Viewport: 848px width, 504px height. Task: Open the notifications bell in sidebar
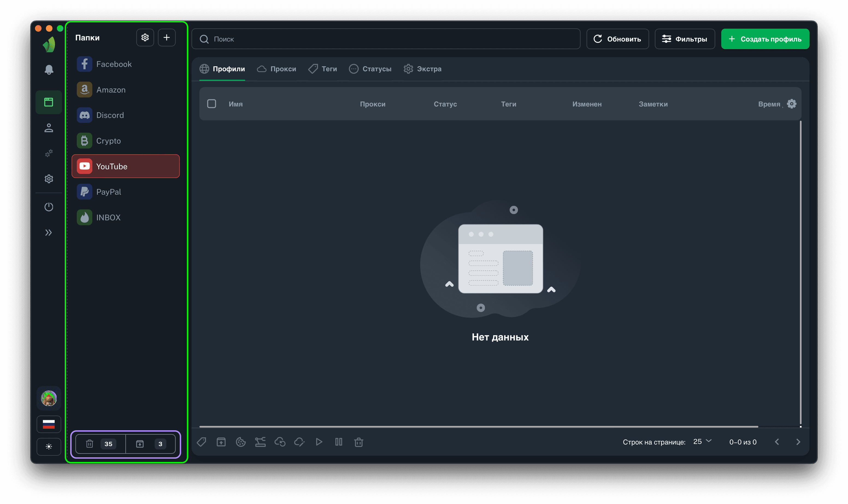point(49,70)
